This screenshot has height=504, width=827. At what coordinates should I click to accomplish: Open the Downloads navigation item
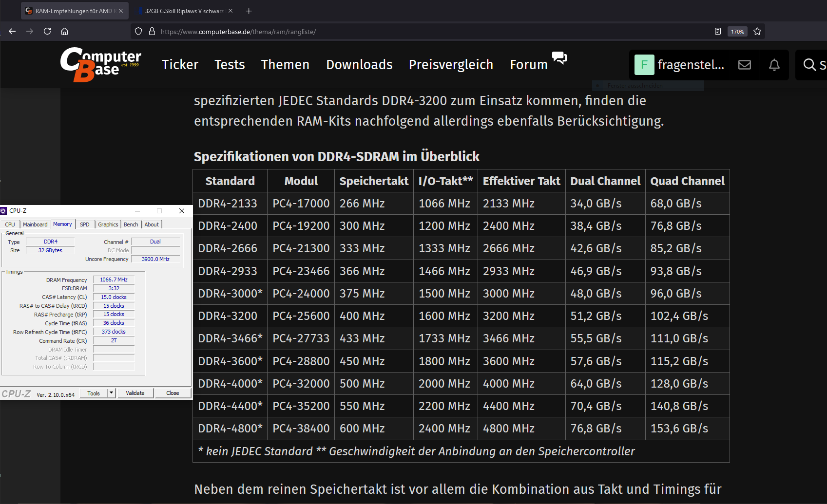pos(359,64)
